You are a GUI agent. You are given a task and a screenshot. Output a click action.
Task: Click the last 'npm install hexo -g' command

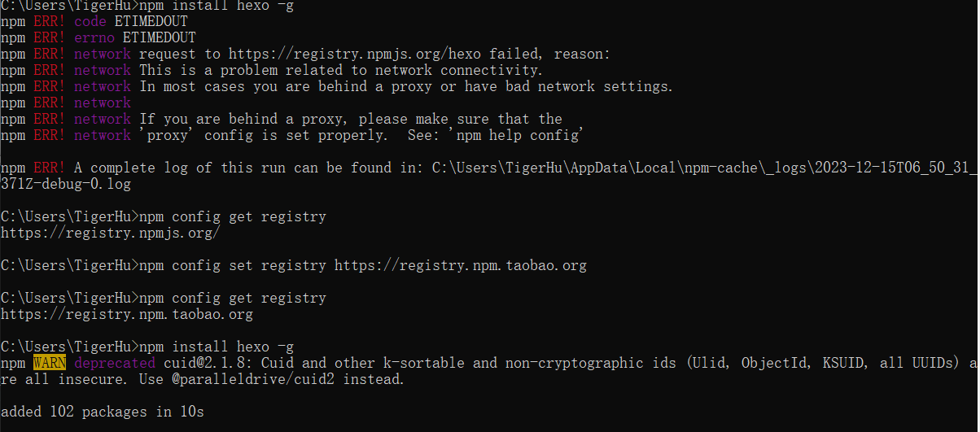(x=216, y=347)
